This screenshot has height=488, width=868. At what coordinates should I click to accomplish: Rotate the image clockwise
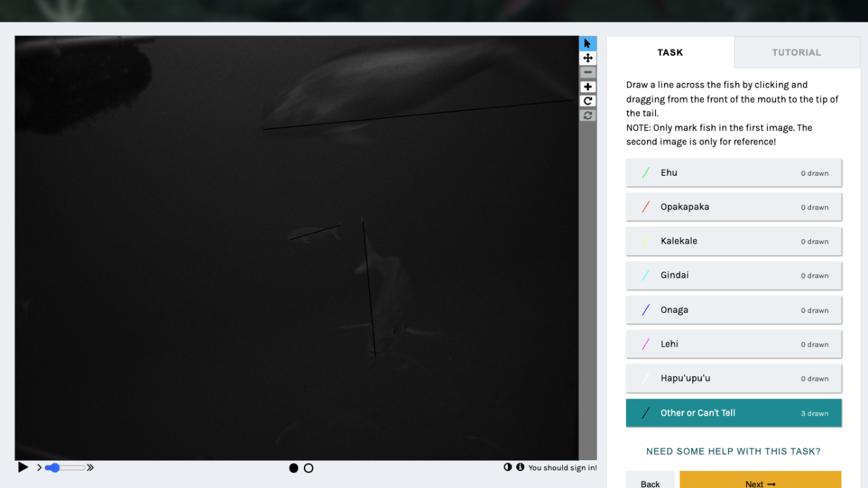[588, 100]
